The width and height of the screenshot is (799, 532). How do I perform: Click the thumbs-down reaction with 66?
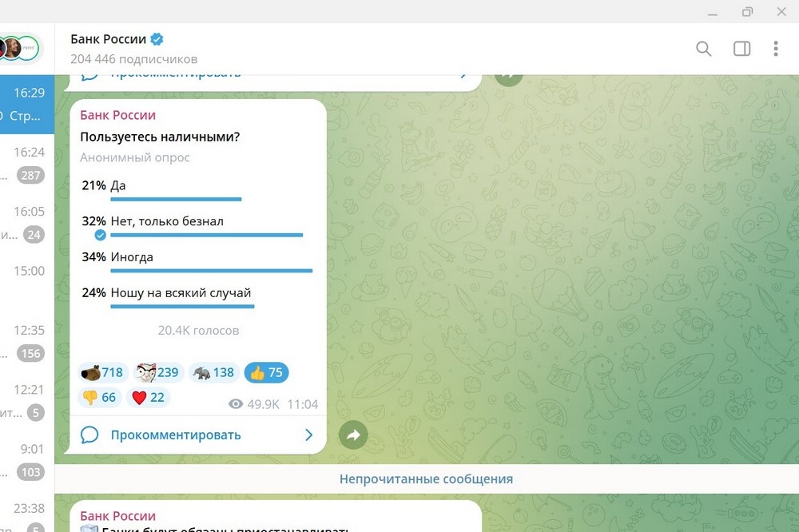pyautogui.click(x=99, y=397)
